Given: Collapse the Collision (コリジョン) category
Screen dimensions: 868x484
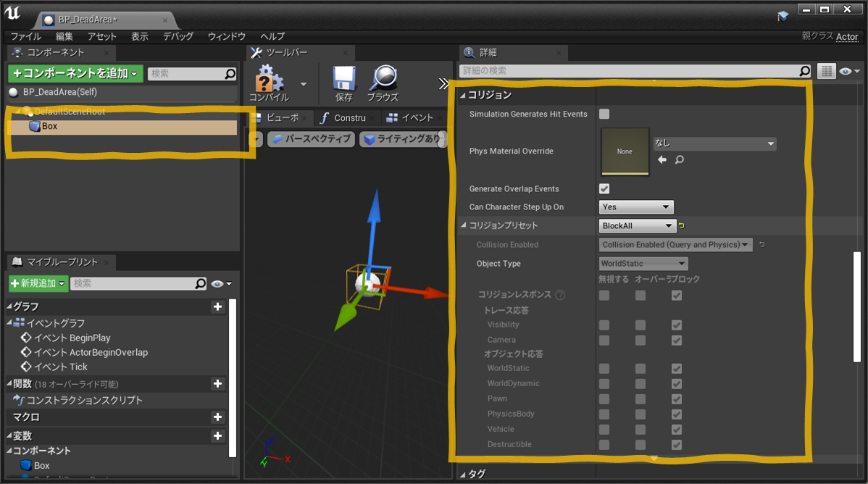Looking at the screenshot, I should click(463, 95).
